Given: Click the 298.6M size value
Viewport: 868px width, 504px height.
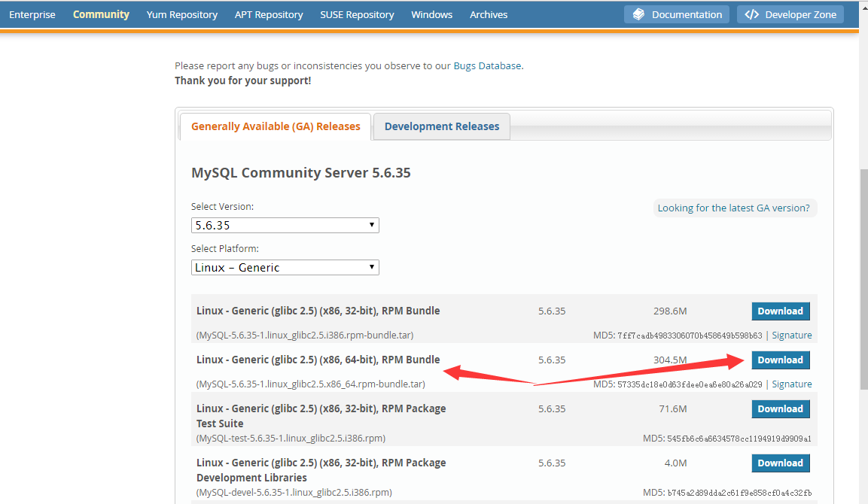Looking at the screenshot, I should point(670,311).
